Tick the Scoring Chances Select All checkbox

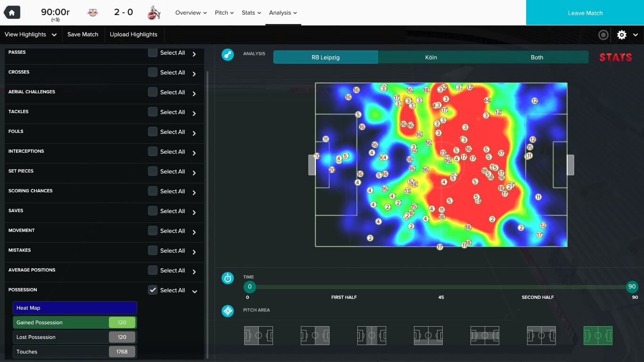point(152,191)
